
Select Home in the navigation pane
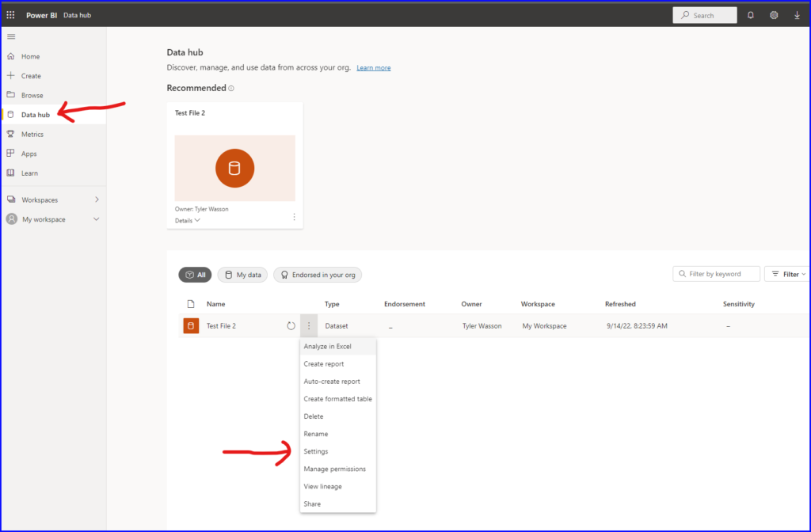[x=32, y=56]
